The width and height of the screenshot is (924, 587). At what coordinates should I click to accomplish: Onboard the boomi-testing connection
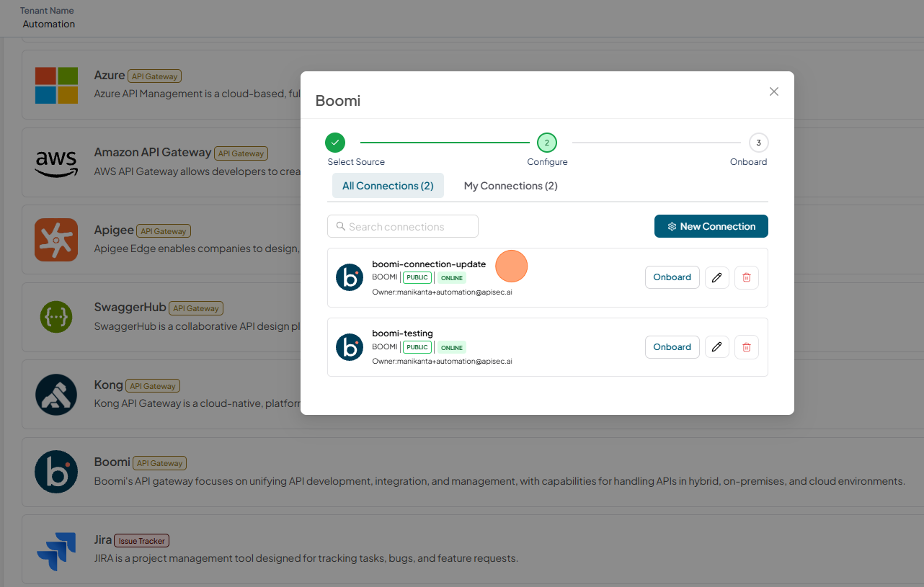672,347
